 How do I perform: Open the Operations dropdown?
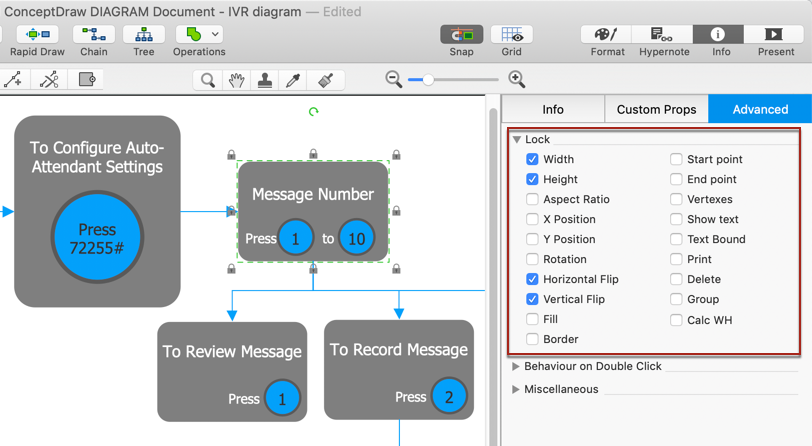199,35
